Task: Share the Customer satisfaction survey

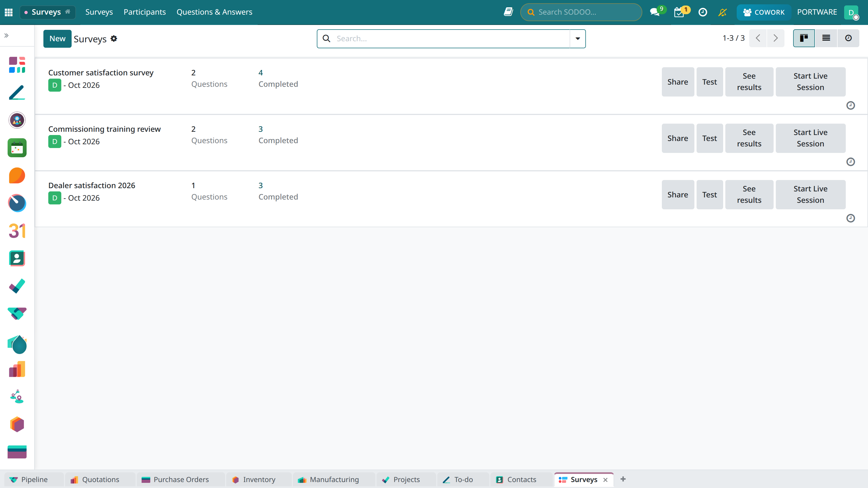Action: tap(678, 82)
